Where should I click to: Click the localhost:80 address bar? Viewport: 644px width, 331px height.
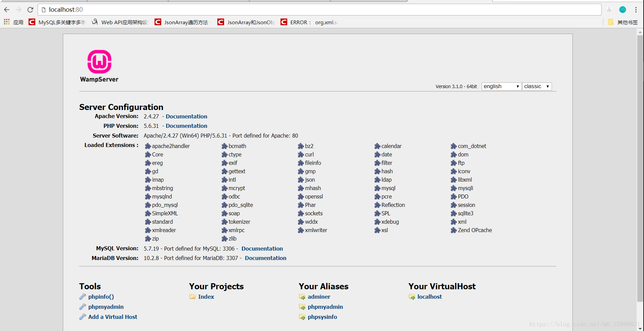click(319, 10)
